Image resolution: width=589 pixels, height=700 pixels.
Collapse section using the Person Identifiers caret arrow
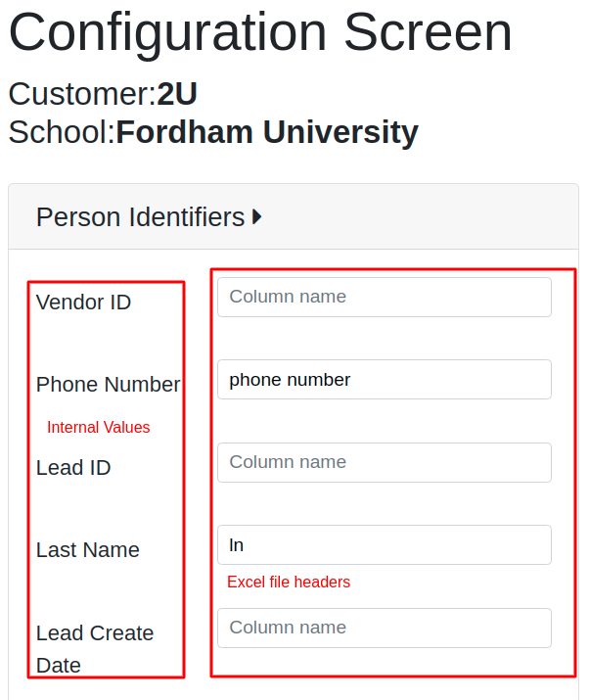point(257,217)
